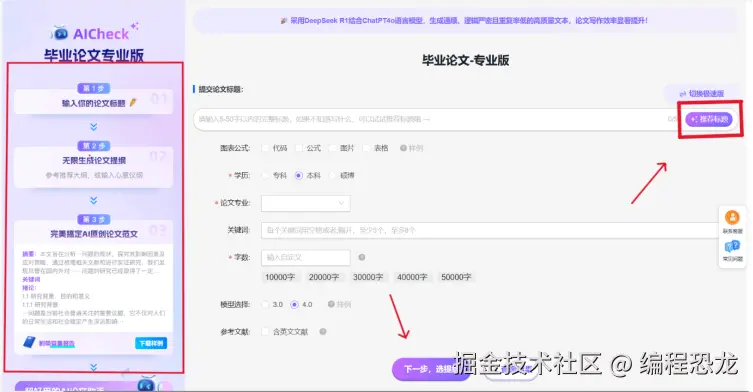Click the 切换极速版 switch button

tap(702, 94)
